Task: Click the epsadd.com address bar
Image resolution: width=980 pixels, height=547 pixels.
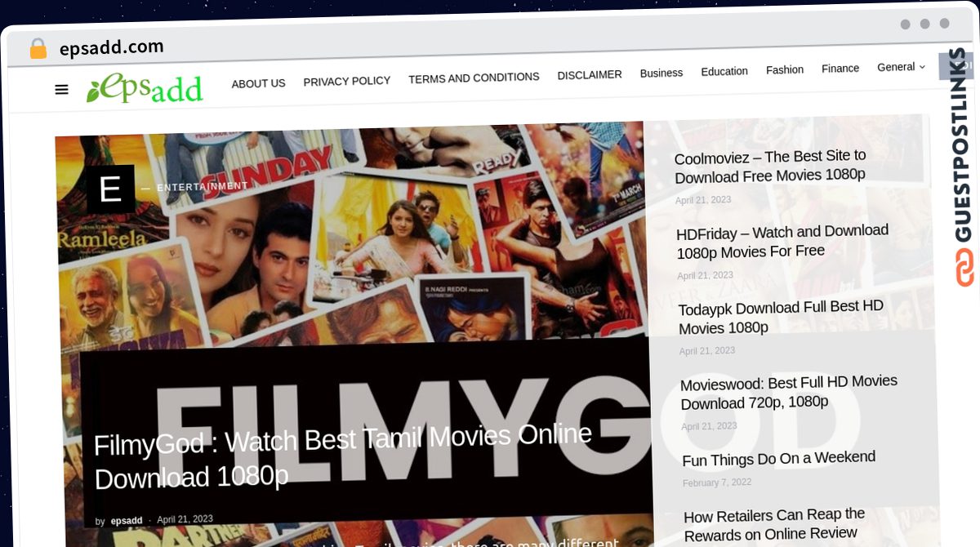Action: tap(111, 47)
